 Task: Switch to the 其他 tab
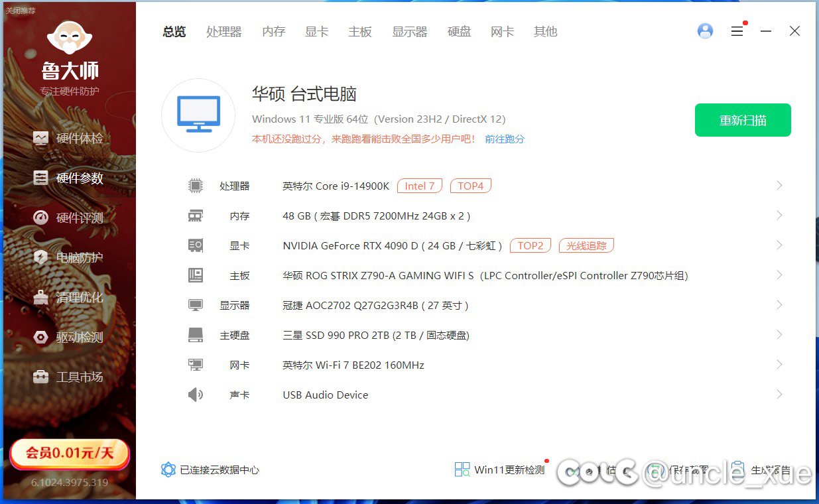pos(546,32)
